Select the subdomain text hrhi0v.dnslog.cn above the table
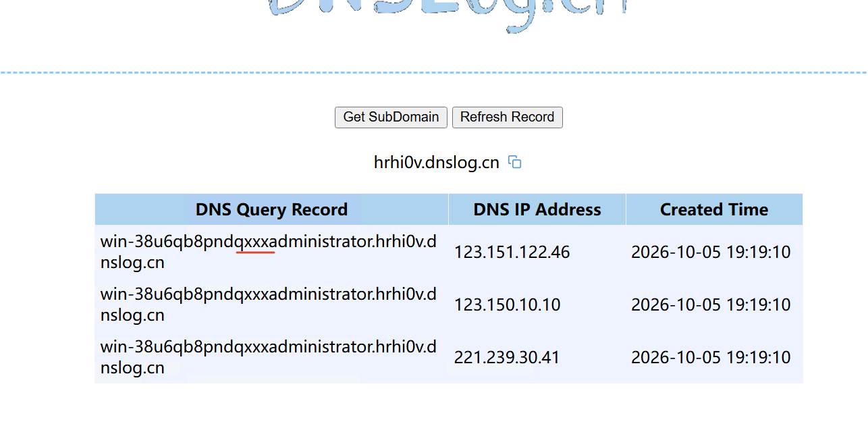 (437, 162)
